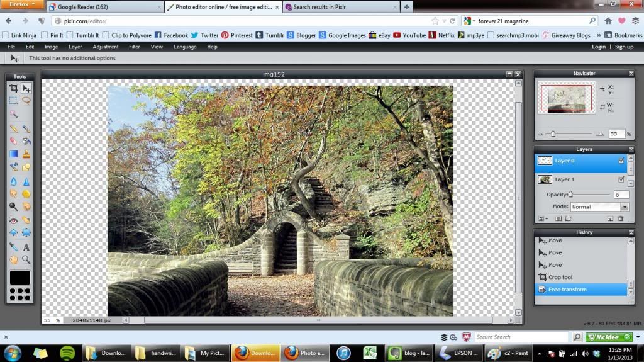
Task: Open the Adjustment menu
Action: 105,47
